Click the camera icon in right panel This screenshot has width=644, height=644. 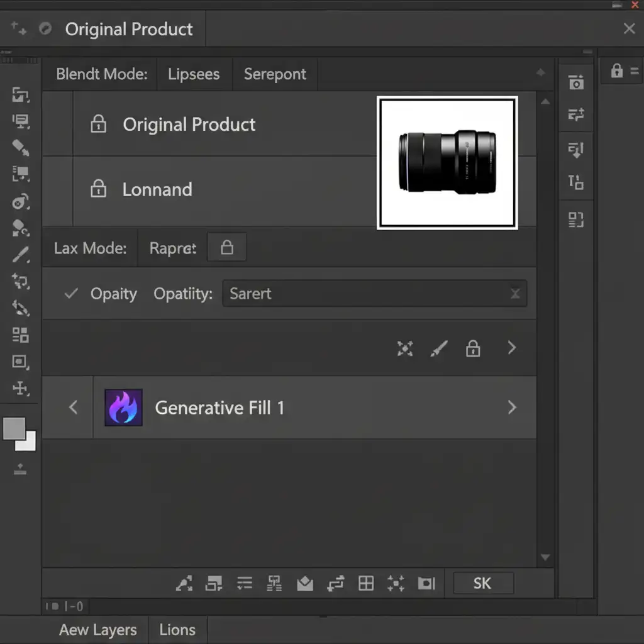pos(576,82)
